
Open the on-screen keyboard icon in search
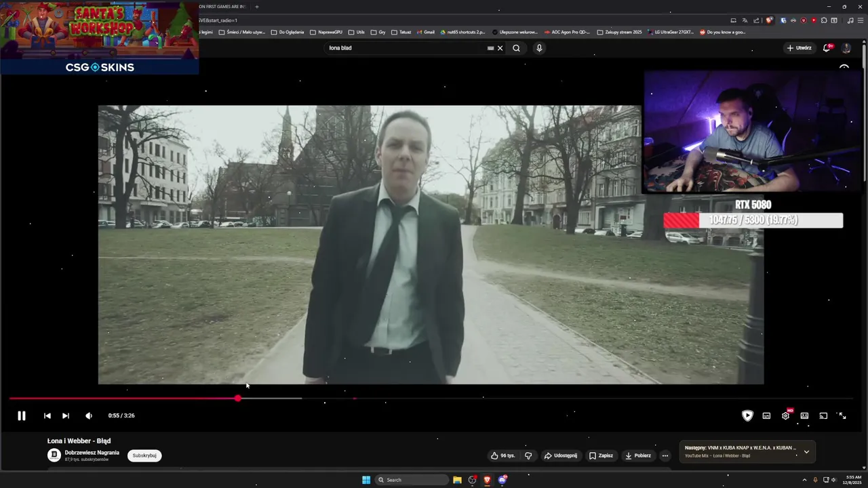point(490,48)
